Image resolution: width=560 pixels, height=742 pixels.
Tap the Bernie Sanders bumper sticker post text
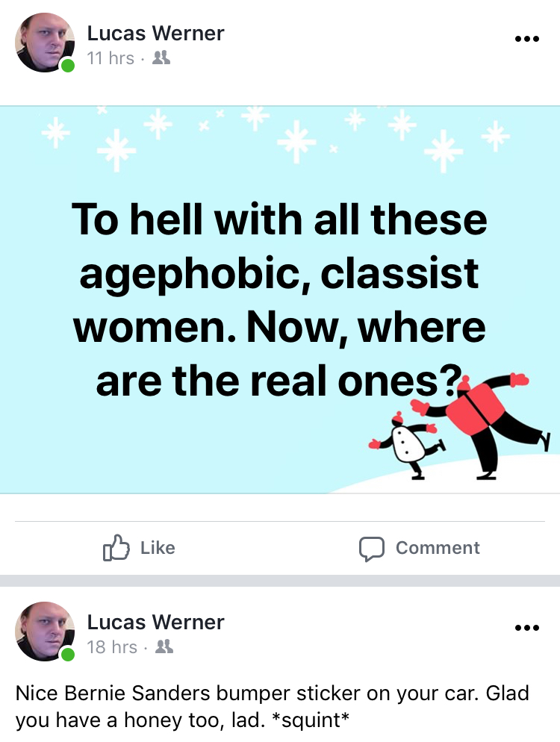coord(273,706)
